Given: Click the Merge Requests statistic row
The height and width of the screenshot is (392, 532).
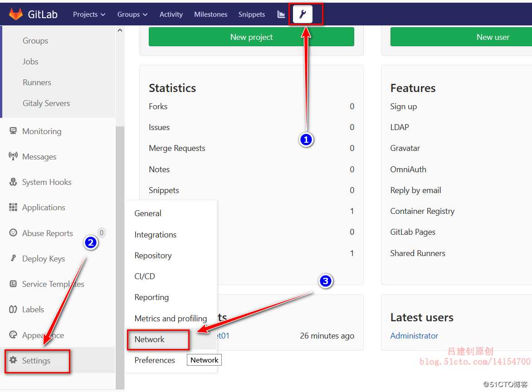Looking at the screenshot, I should pyautogui.click(x=251, y=148).
